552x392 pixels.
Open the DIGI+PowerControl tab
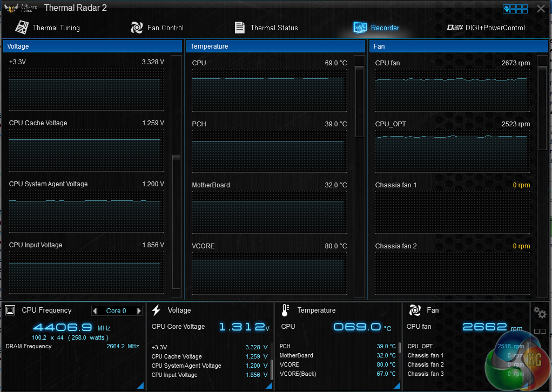[486, 28]
